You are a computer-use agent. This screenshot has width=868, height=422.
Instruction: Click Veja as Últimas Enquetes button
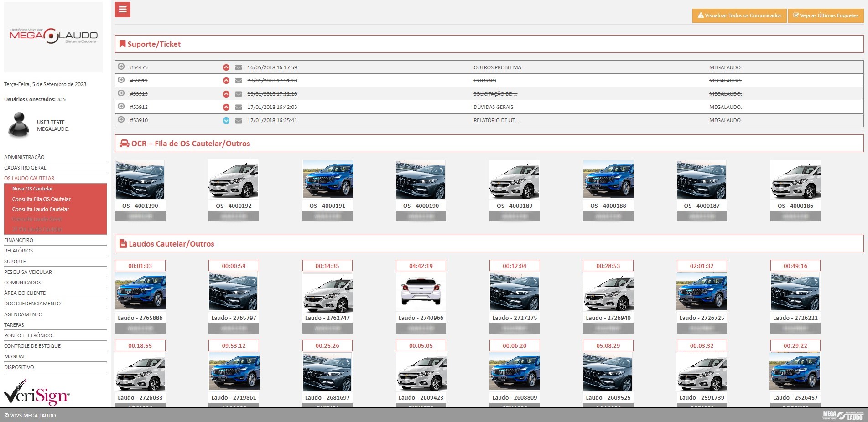coord(826,15)
